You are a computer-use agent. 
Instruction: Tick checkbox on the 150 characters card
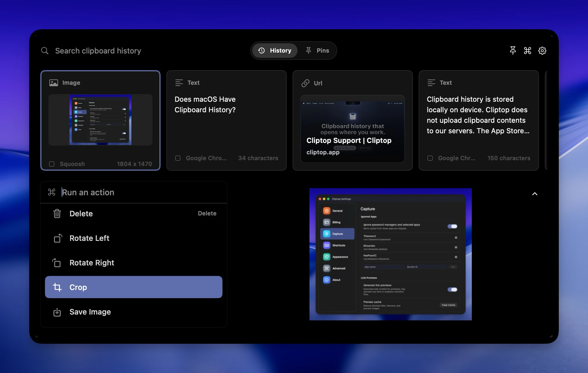tap(430, 158)
